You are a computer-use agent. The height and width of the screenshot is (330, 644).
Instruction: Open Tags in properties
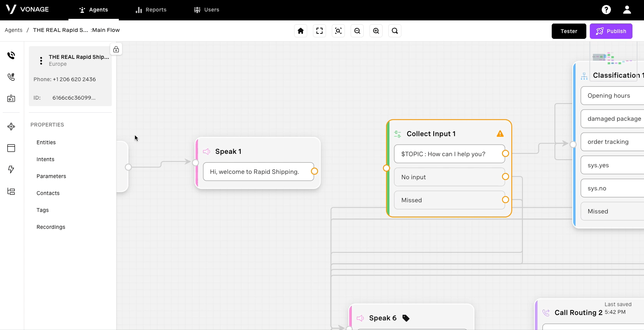(x=43, y=210)
